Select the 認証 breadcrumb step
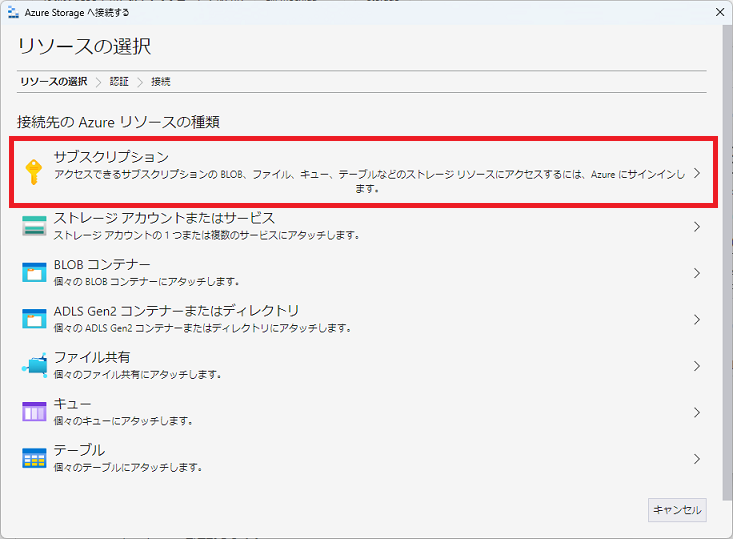This screenshot has height=539, width=733. (119, 81)
